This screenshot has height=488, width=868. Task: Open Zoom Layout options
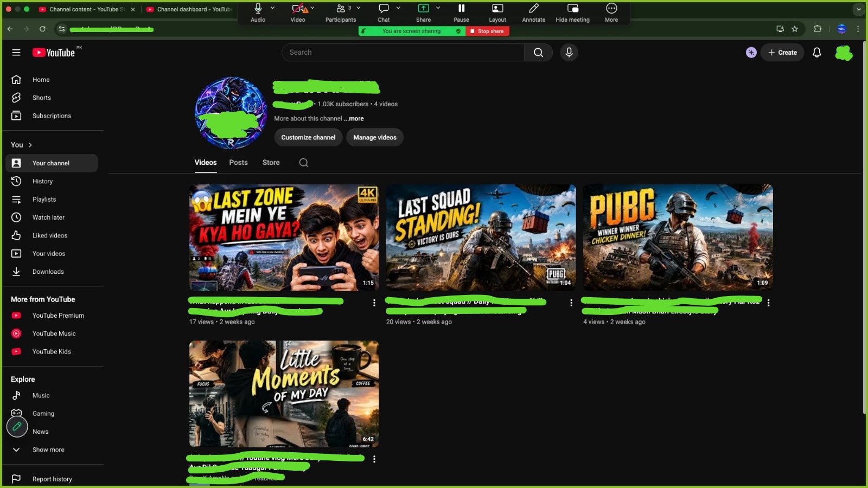pos(497,12)
